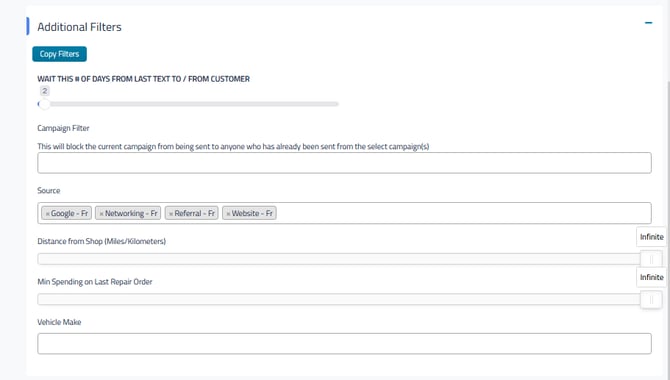Remove the Referral - Fr source tag
This screenshot has width=670, height=380.
pos(171,213)
